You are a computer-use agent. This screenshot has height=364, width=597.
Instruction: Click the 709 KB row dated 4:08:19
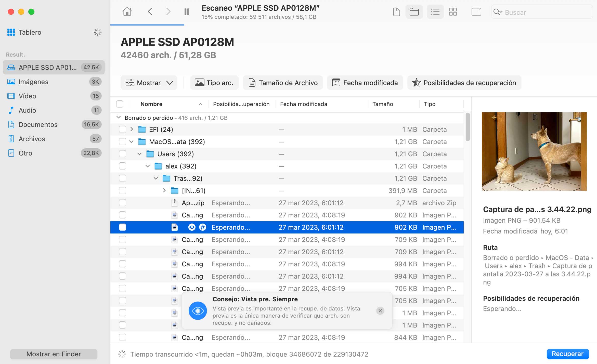(x=287, y=239)
